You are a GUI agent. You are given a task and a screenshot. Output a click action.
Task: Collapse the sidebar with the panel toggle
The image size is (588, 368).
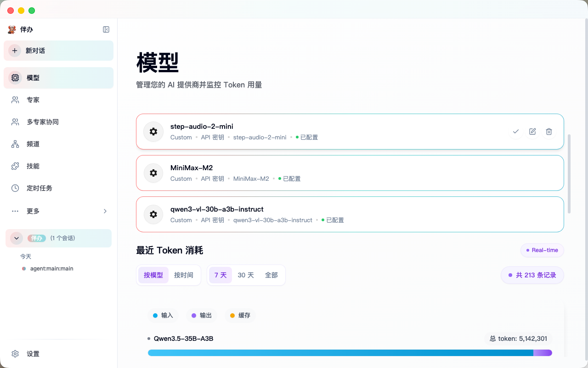click(x=106, y=29)
